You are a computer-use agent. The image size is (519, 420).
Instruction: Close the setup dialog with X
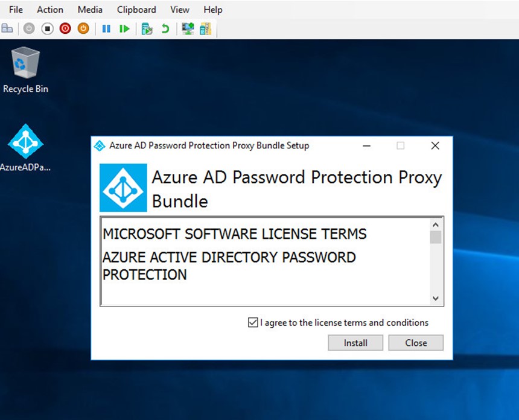(435, 145)
